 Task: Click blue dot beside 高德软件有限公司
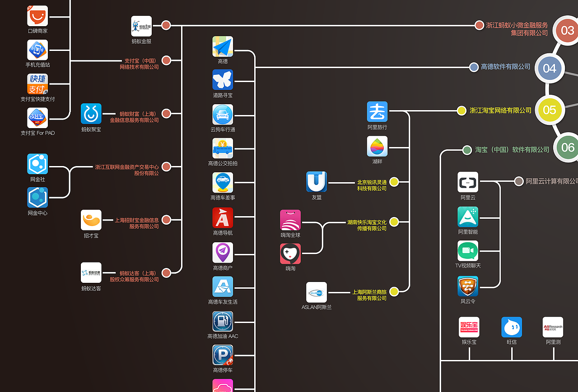click(x=474, y=67)
